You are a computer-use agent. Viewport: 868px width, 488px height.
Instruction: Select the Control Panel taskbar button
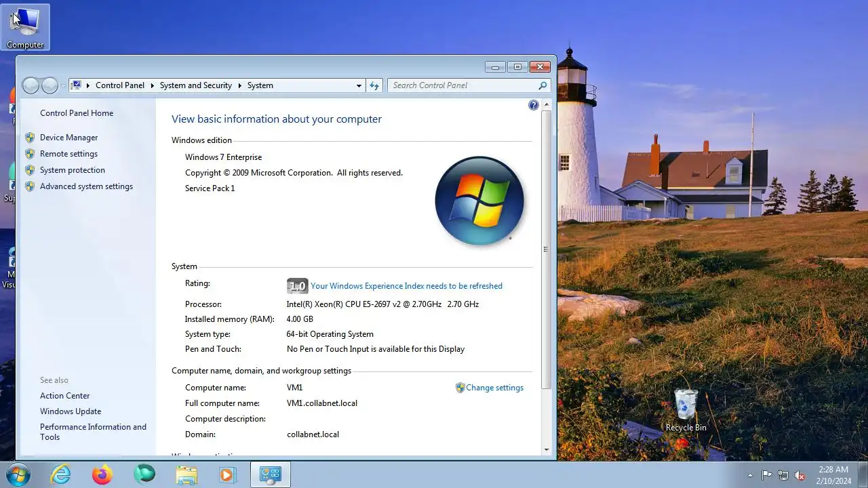(270, 474)
